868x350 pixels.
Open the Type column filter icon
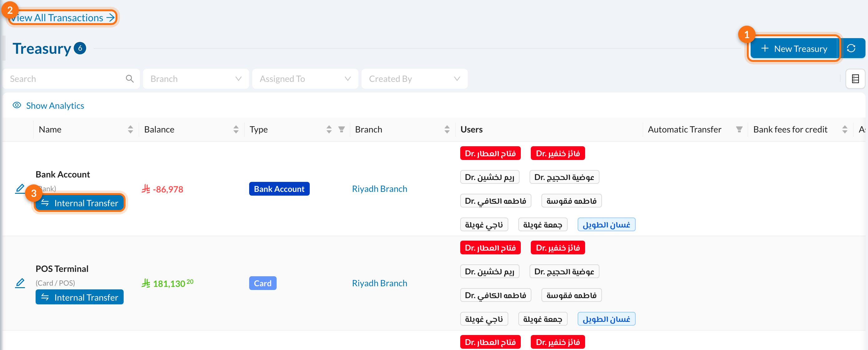(341, 129)
